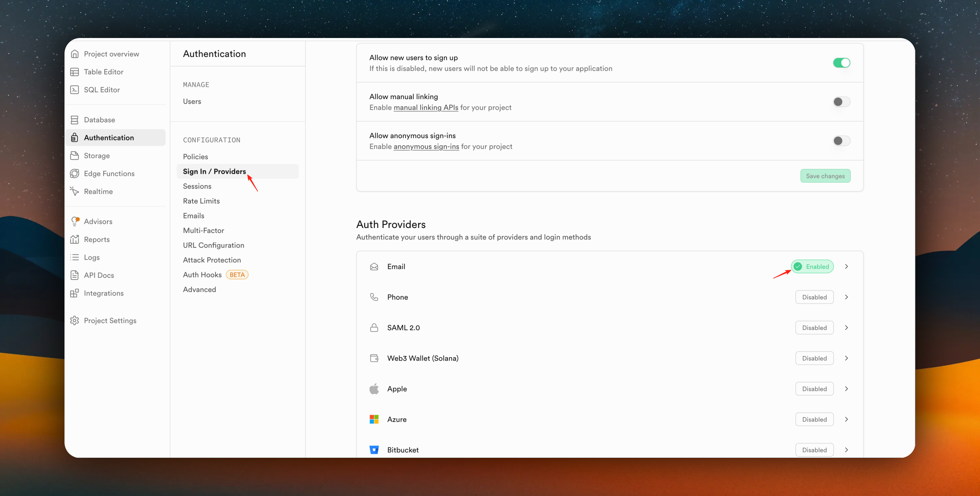Open Edge Functions via its icon
The height and width of the screenshot is (496, 980).
click(x=75, y=174)
